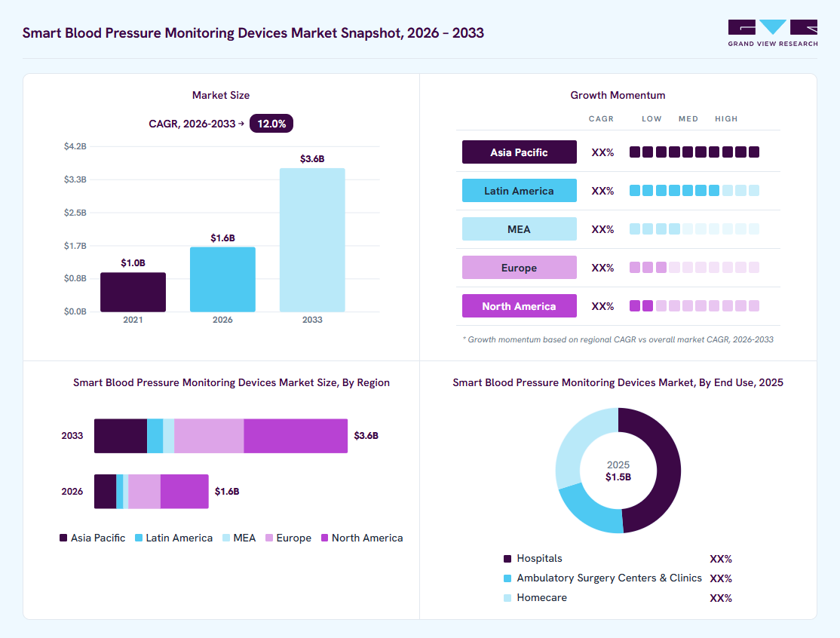Click the Latin America region label
The image size is (840, 638).
(519, 191)
